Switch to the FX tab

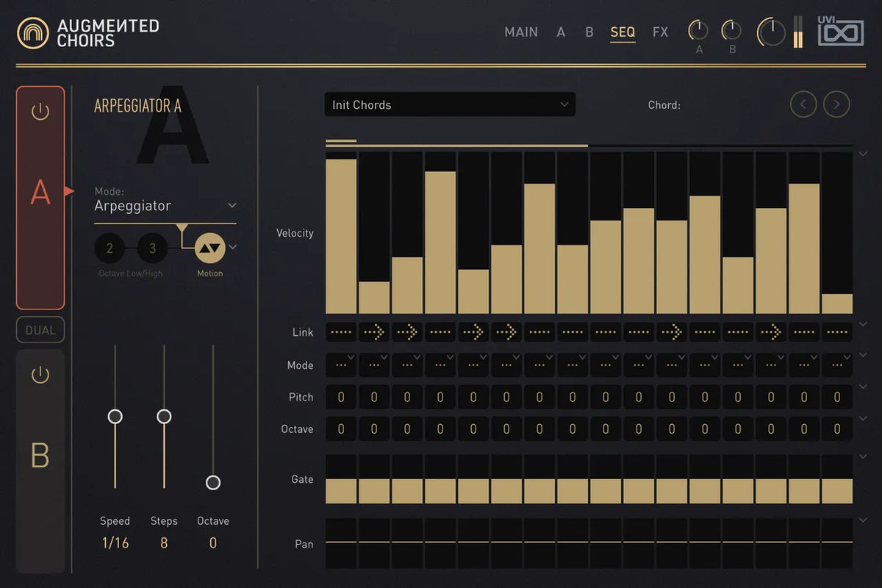tap(660, 32)
